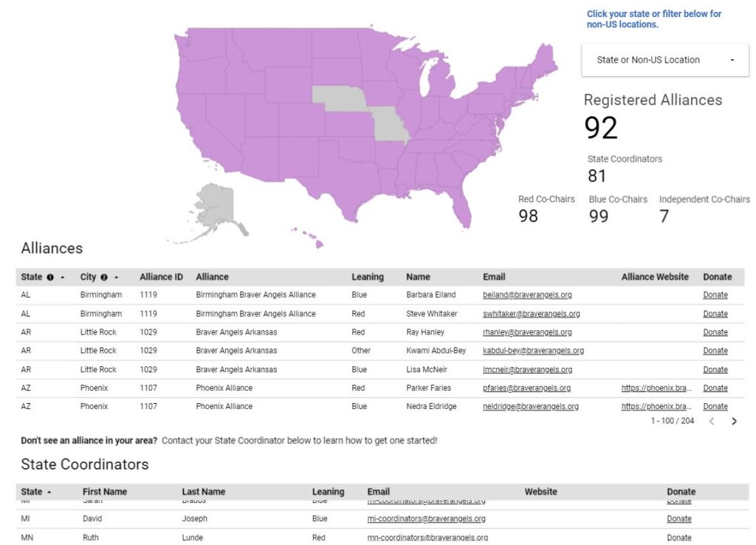Open kabdul-bey@braverangels.org email link
The height and width of the screenshot is (545, 756).
[x=533, y=351]
